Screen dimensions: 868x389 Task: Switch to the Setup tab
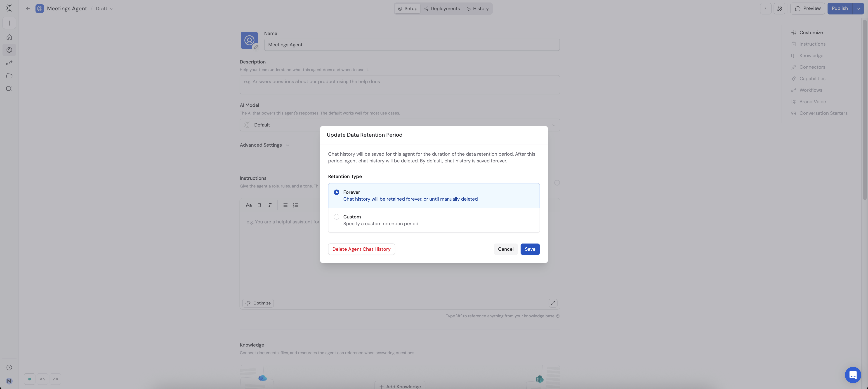click(408, 8)
